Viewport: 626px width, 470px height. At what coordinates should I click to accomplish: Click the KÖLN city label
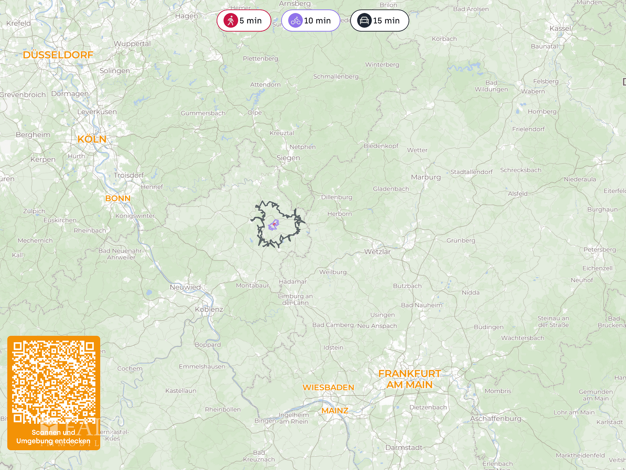[92, 139]
